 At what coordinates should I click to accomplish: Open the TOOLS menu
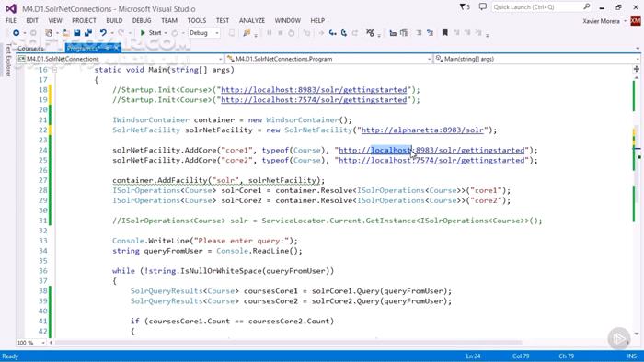point(197,20)
